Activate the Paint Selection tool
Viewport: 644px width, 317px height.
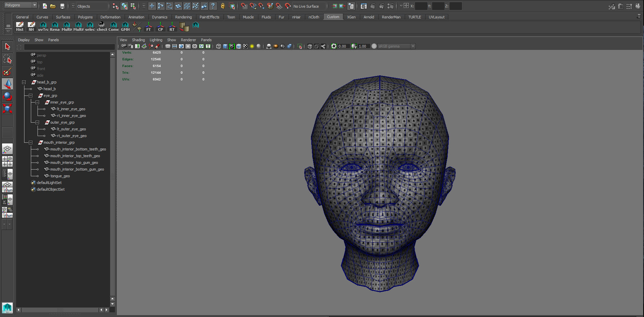click(7, 72)
